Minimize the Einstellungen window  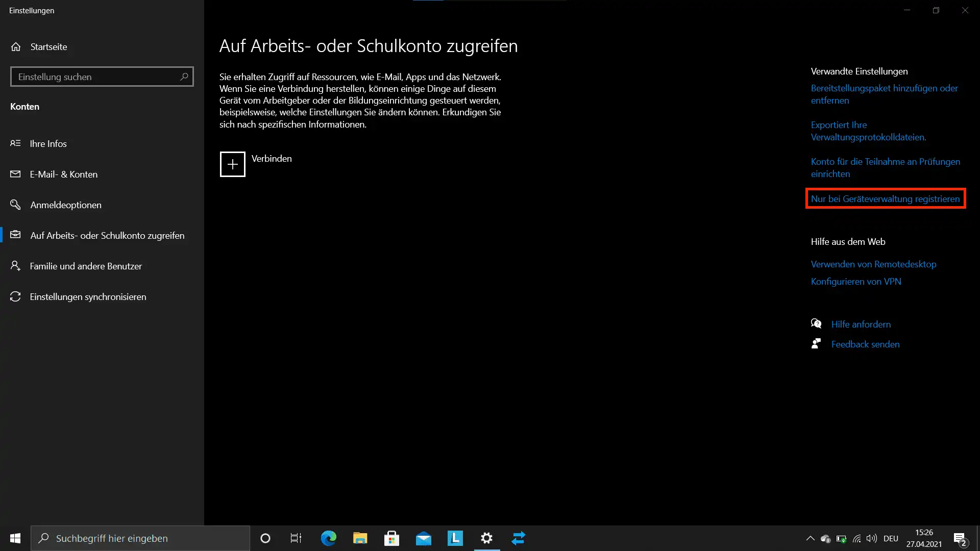pyautogui.click(x=907, y=10)
